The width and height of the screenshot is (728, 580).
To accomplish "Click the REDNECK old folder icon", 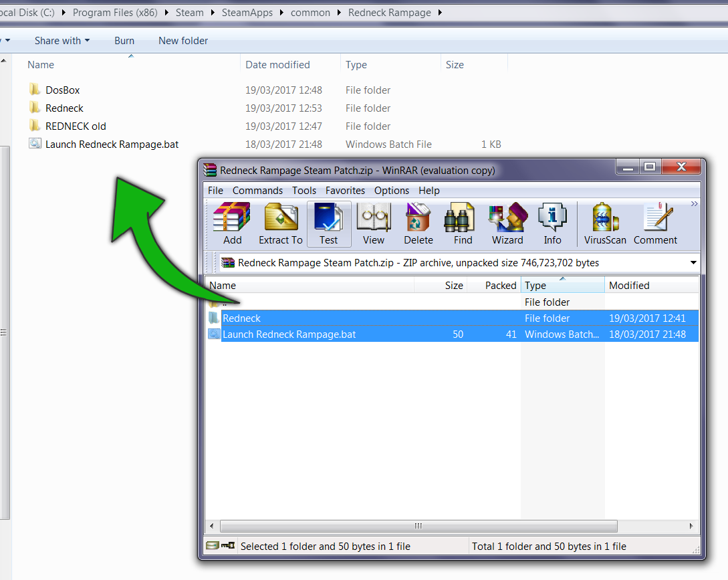I will (x=35, y=126).
